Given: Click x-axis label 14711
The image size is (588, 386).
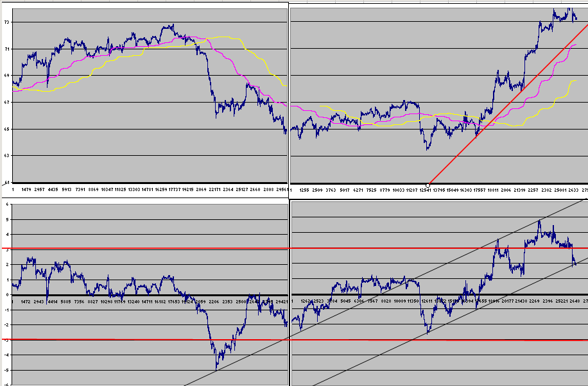Looking at the screenshot, I should click(146, 301).
